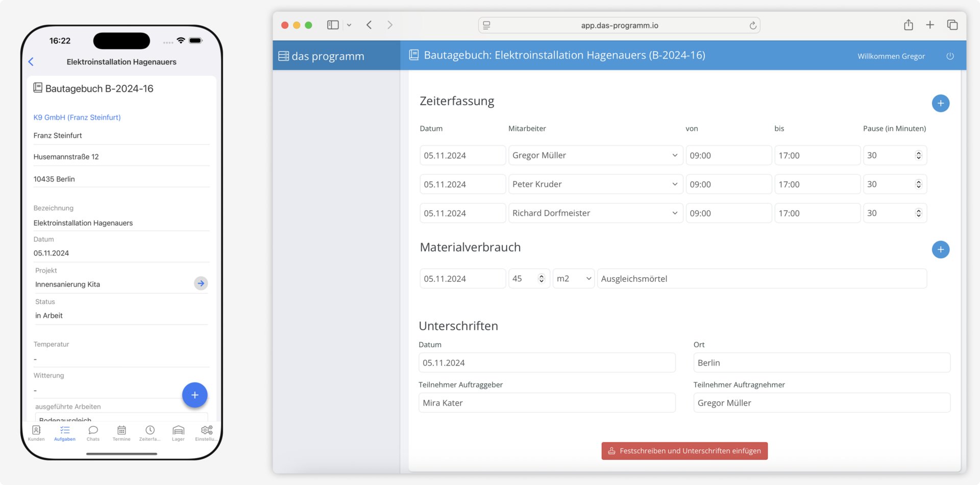Open the Safari share menu
Image resolution: width=980 pixels, height=485 pixels.
coord(908,25)
